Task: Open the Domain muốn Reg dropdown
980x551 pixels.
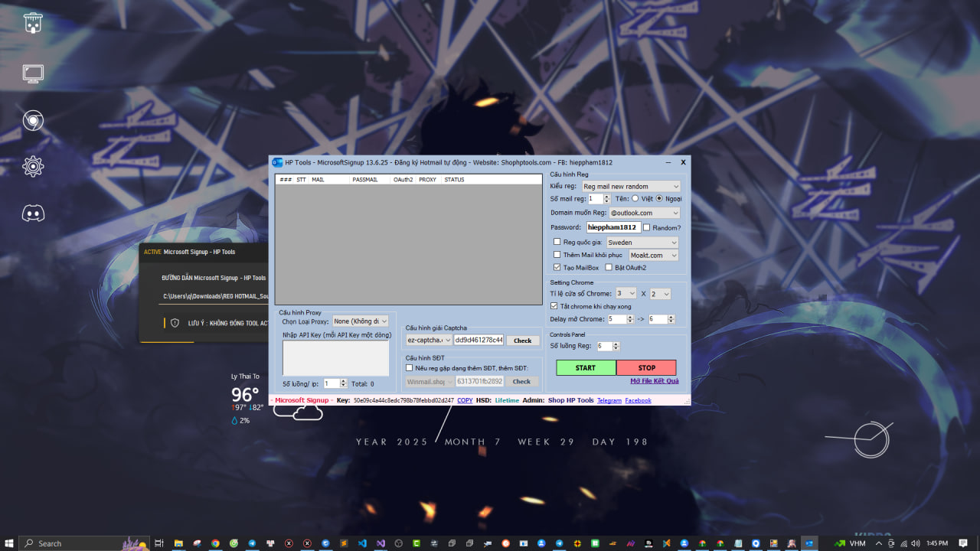Action: click(643, 213)
